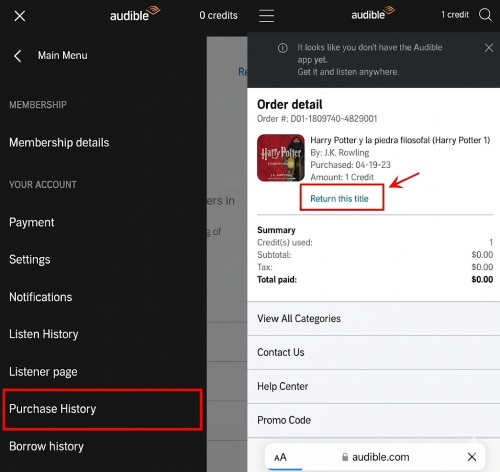Open the AA text size control
500x472 pixels.
[x=280, y=457]
